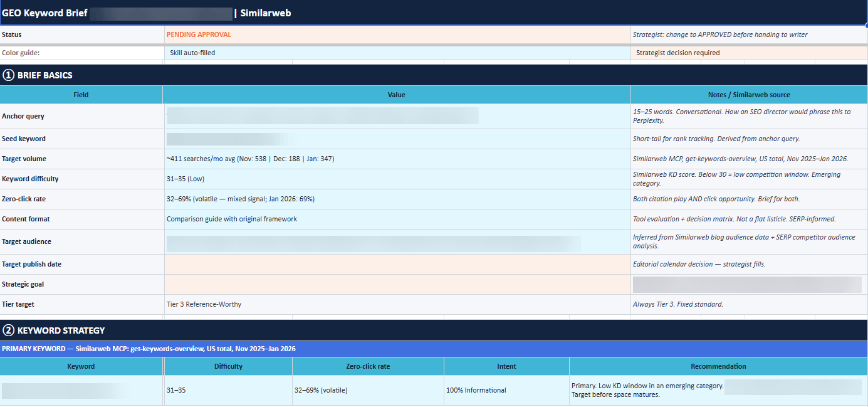868x407 pixels.
Task: Click the 'Similarweb KD score' note cell
Action: coord(749,179)
